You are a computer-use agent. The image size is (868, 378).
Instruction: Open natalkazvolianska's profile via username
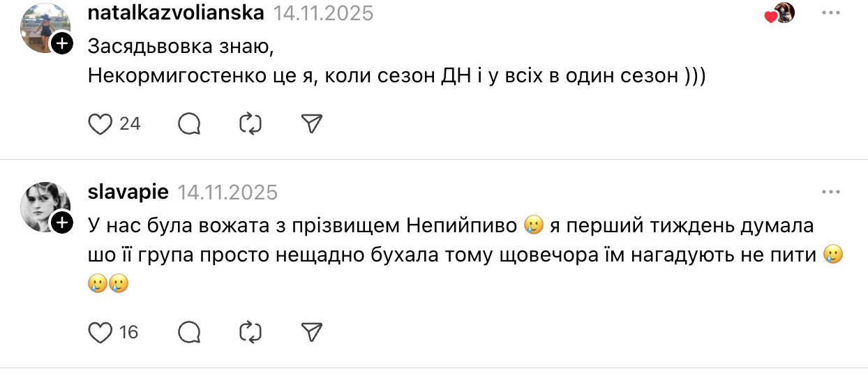click(x=176, y=13)
